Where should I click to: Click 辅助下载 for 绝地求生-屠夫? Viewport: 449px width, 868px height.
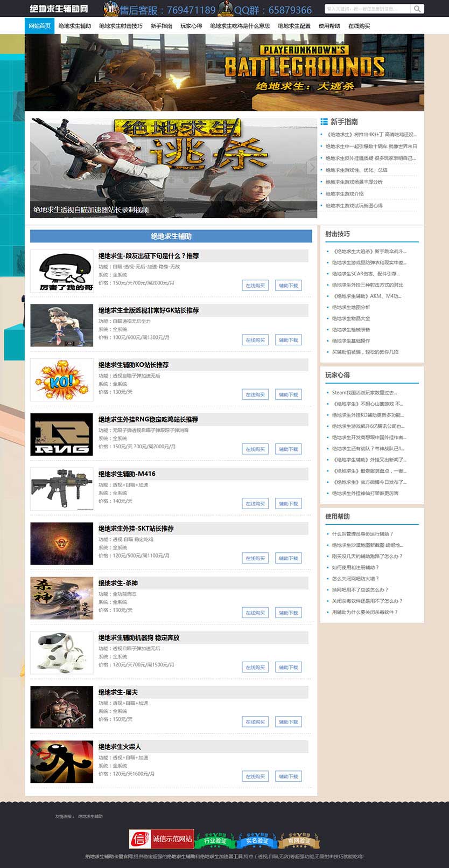(289, 721)
